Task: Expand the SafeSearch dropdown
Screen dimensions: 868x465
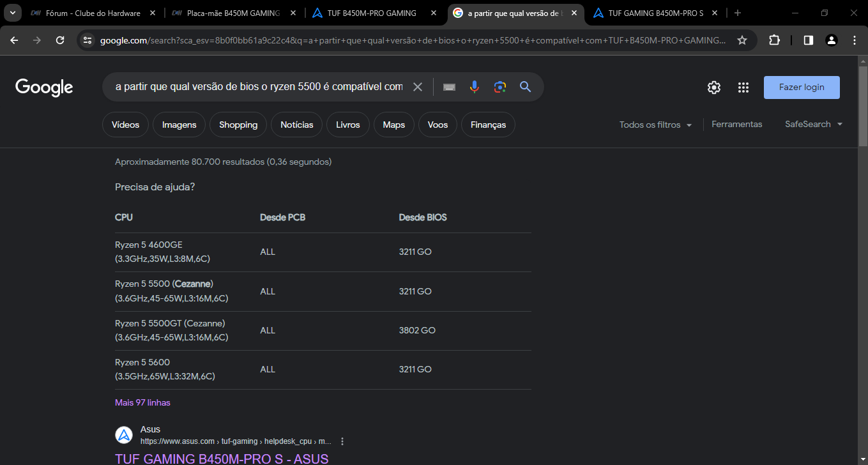Action: coord(814,124)
